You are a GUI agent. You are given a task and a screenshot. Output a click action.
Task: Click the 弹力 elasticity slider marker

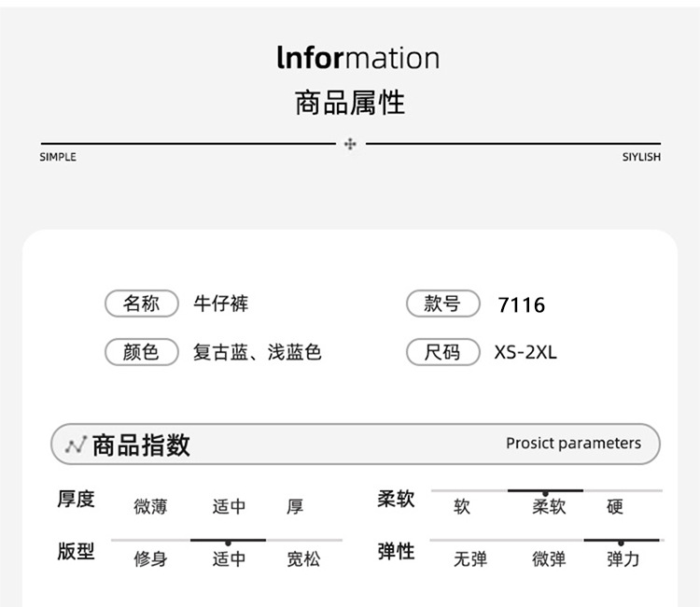621,543
